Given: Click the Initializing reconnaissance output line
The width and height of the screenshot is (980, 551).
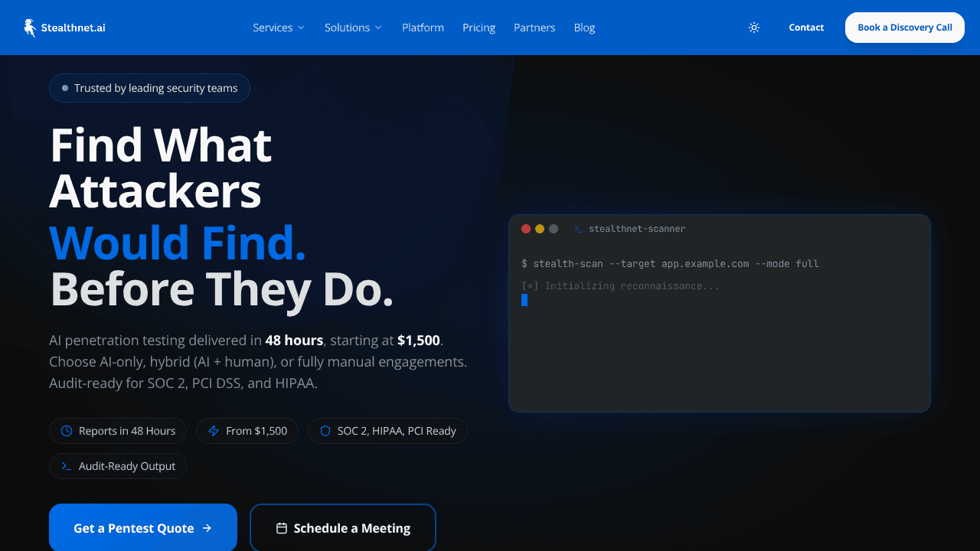Looking at the screenshot, I should [620, 286].
